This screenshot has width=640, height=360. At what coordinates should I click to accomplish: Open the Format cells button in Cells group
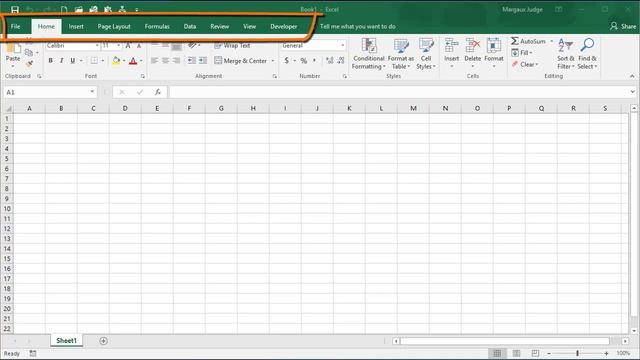coord(494,54)
